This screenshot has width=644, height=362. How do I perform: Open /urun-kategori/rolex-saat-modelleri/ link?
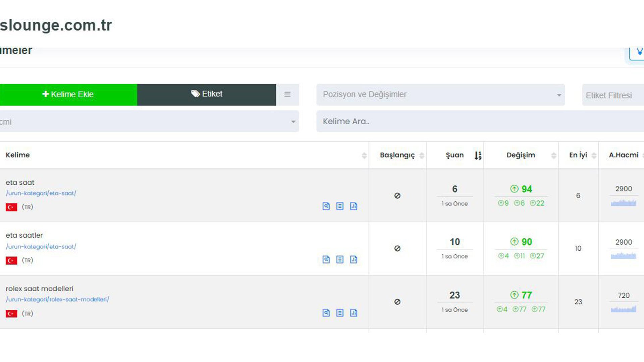(57, 299)
